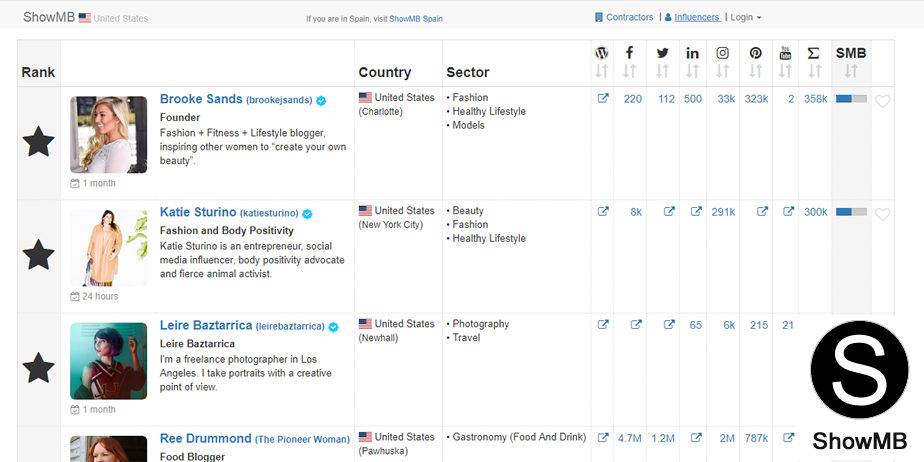This screenshot has height=462, width=924.
Task: Open Brooke Sands' 33k Instagram count
Action: 726,99
